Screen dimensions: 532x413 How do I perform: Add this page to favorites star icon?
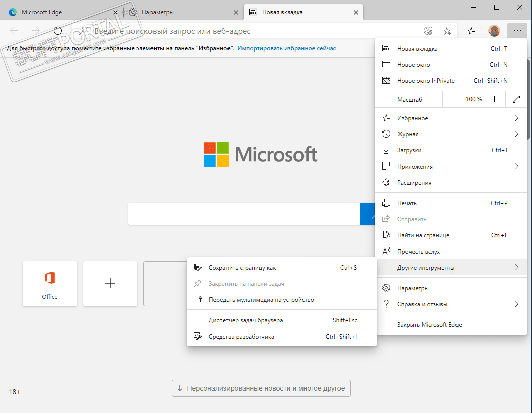(x=447, y=31)
